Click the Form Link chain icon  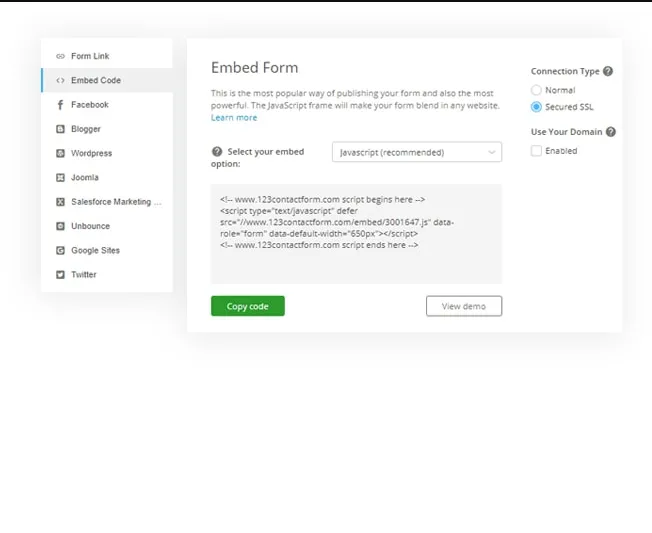coord(60,56)
